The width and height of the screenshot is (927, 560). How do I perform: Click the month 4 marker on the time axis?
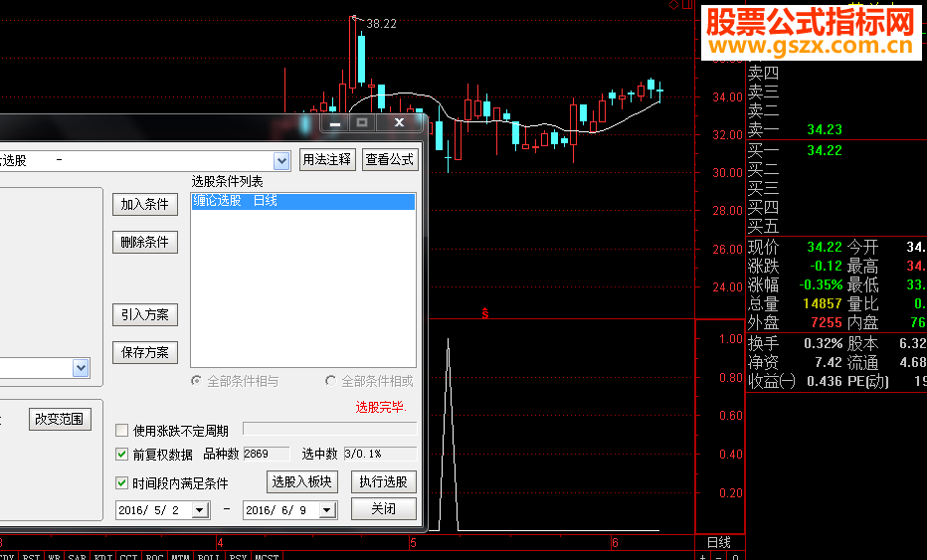pyautogui.click(x=220, y=542)
